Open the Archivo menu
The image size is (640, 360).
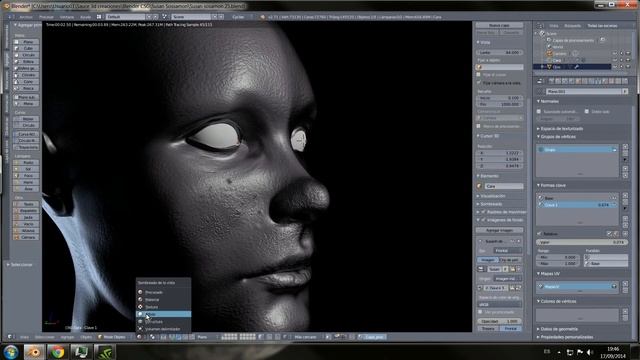[x=26, y=17]
